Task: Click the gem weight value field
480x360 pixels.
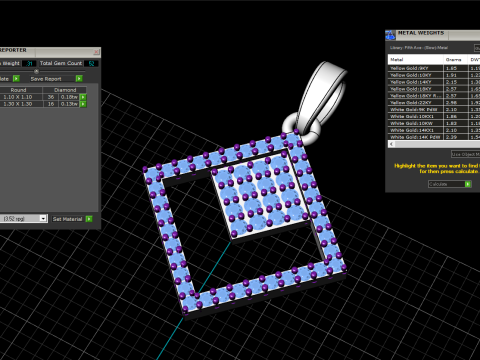Action: 29,63
